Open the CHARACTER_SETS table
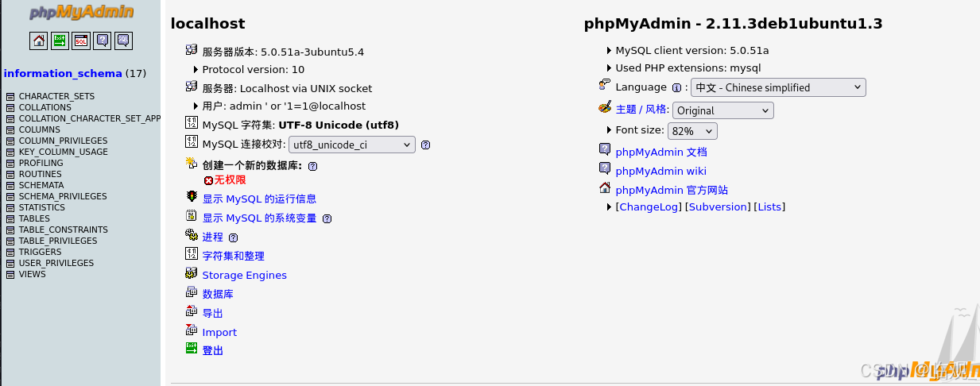The height and width of the screenshot is (386, 980). (56, 96)
